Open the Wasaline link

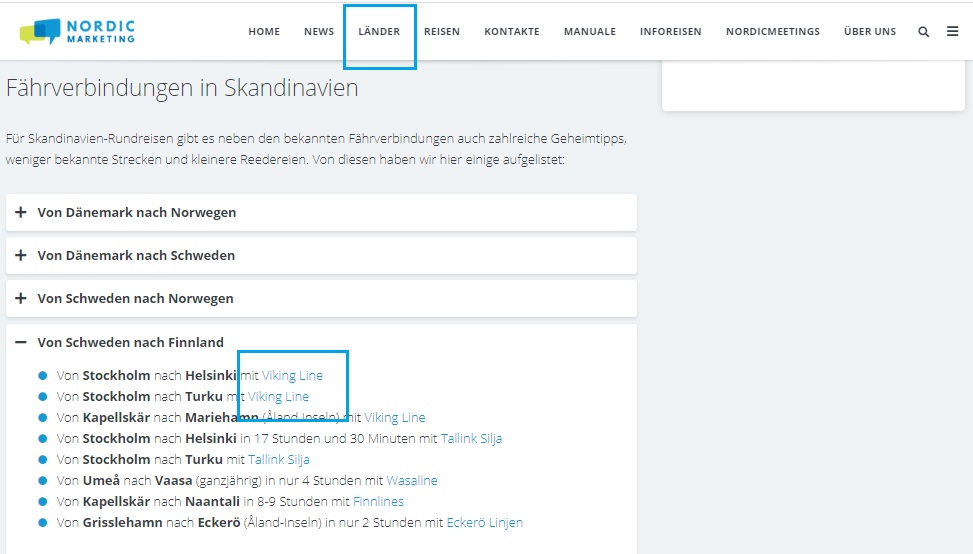coord(412,481)
